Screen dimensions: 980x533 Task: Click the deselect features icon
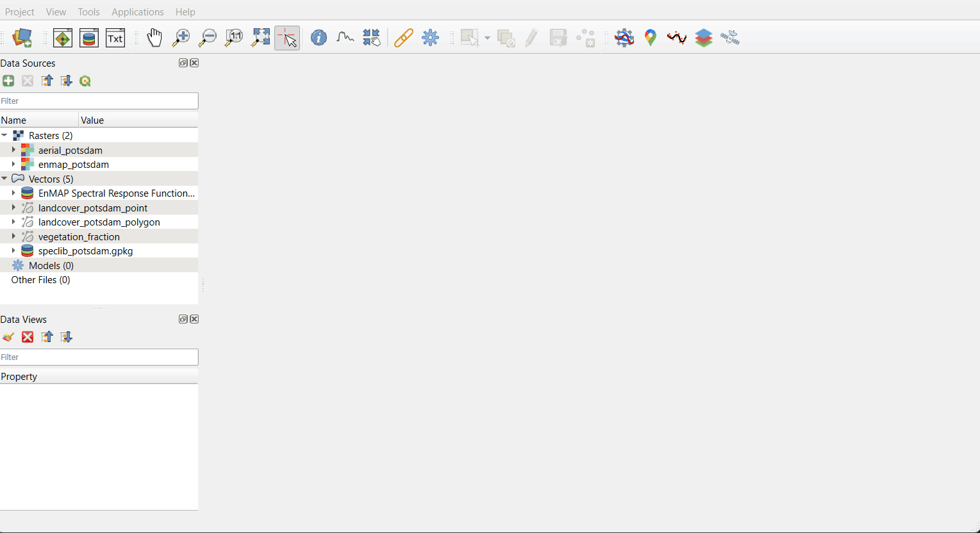tap(506, 38)
